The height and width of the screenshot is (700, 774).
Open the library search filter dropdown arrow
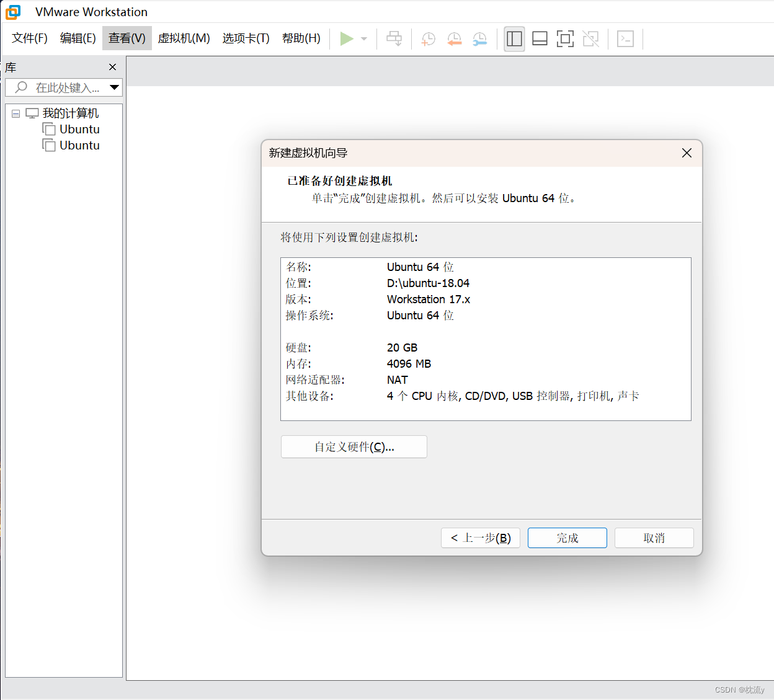(x=114, y=87)
